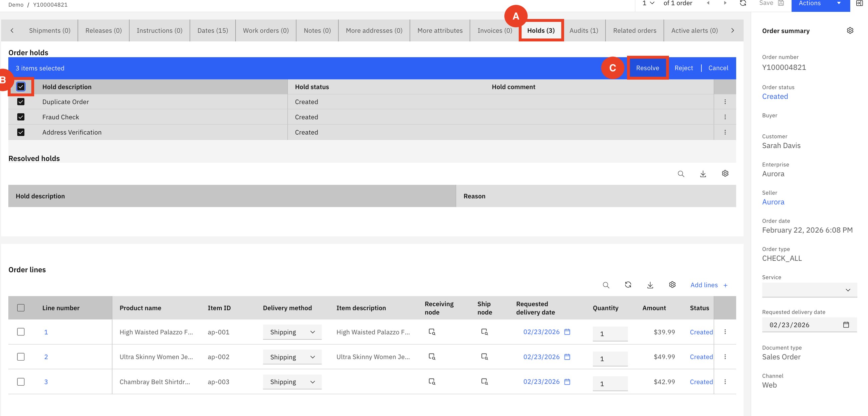This screenshot has width=868, height=416.
Task: Open the Related orders tab
Action: [x=635, y=31]
